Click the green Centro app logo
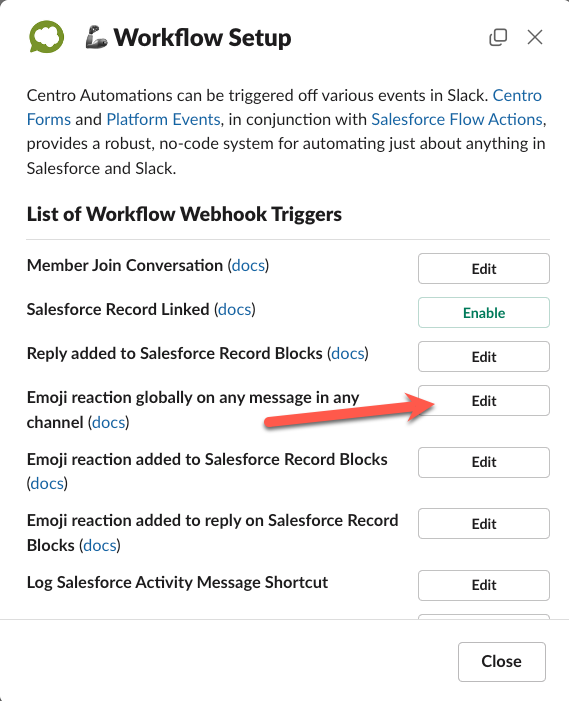Viewport: 569px width, 701px height. (x=46, y=37)
